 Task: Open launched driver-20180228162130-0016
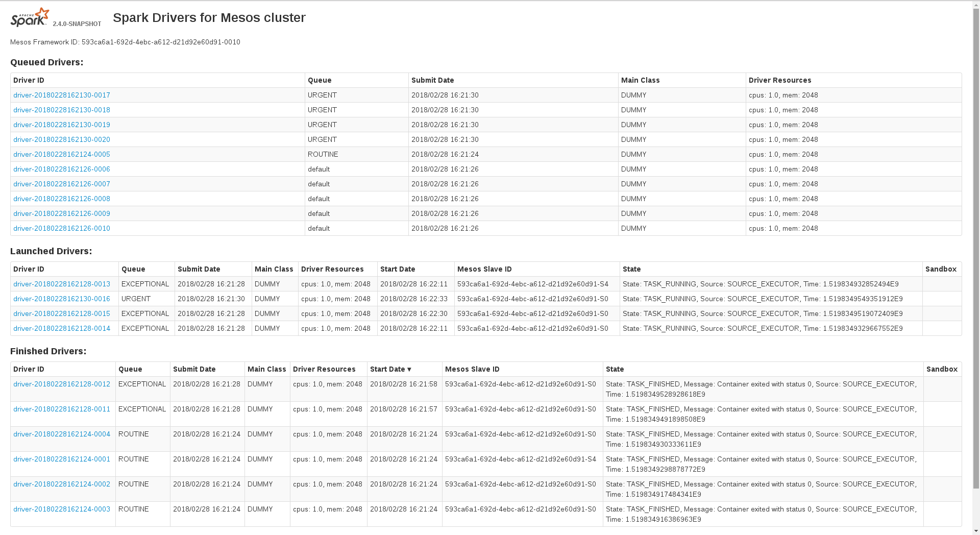[62, 299]
